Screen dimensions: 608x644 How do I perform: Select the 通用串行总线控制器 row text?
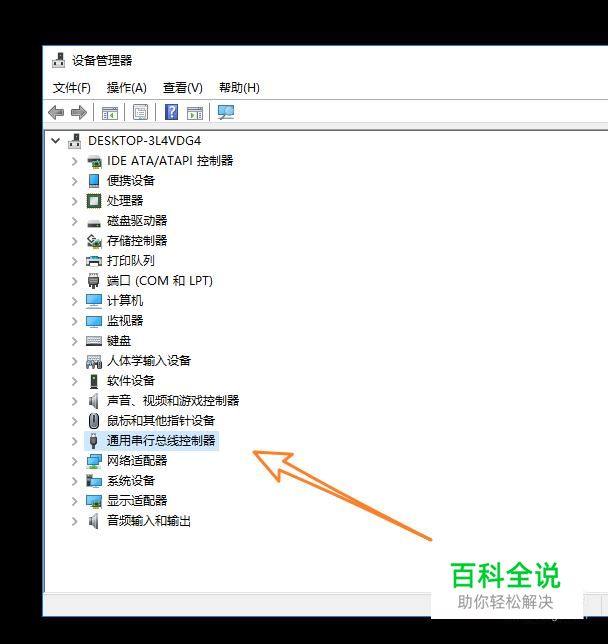pyautogui.click(x=161, y=441)
